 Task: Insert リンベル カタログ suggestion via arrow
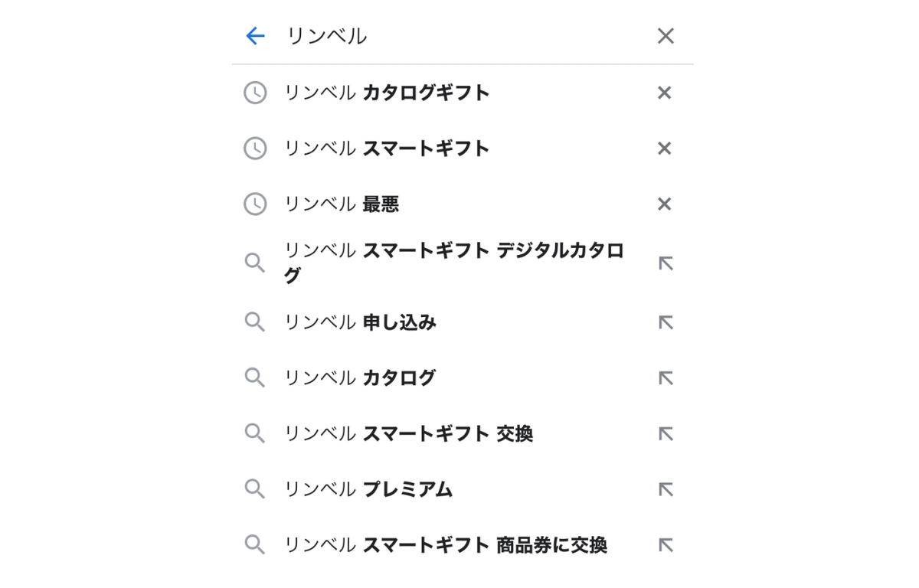[x=666, y=377]
